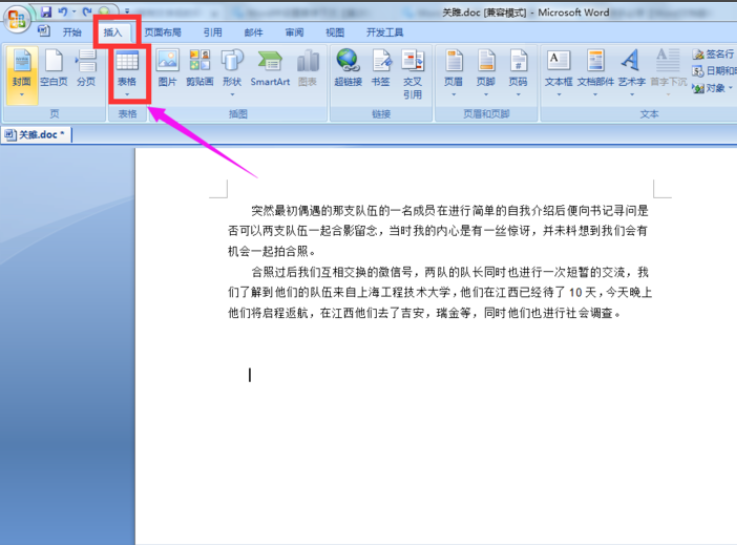Image resolution: width=737 pixels, height=545 pixels.
Task: Insert a Page Break (分页)
Action: 86,69
